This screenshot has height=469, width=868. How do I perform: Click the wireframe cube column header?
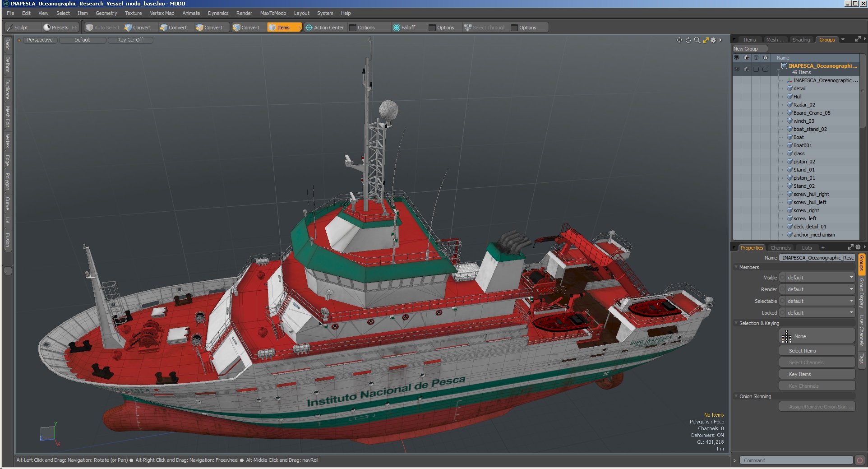pos(756,58)
